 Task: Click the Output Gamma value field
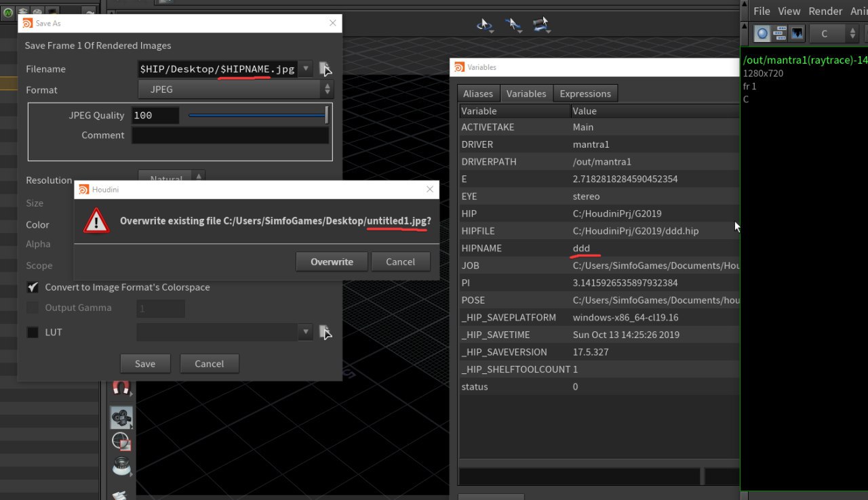pyautogui.click(x=161, y=308)
